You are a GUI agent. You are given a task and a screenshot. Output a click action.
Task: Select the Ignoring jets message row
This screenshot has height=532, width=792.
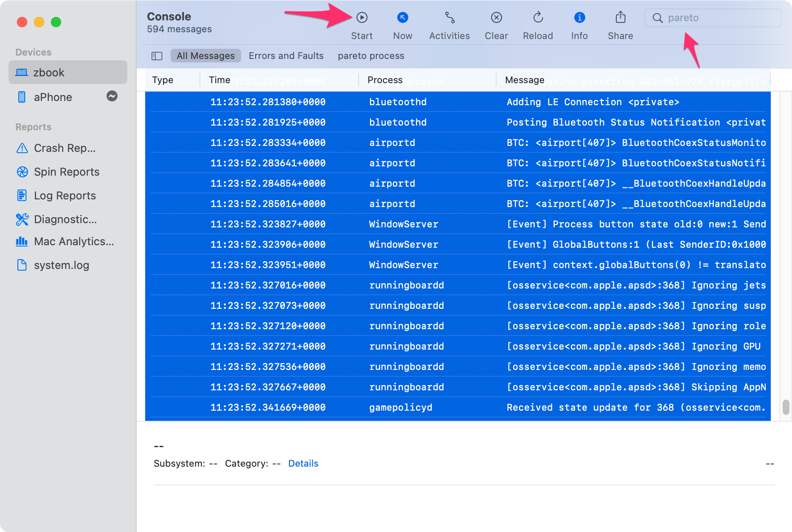pyautogui.click(x=458, y=285)
